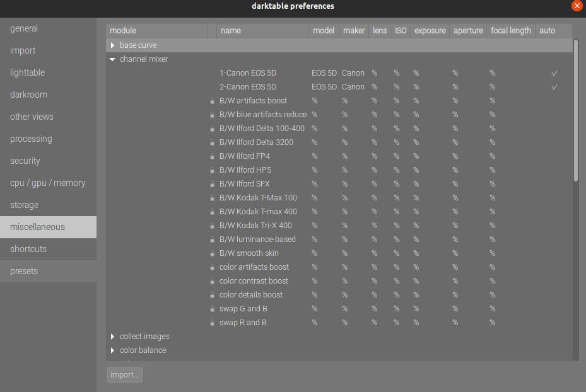Expand the color balance module

pyautogui.click(x=112, y=350)
